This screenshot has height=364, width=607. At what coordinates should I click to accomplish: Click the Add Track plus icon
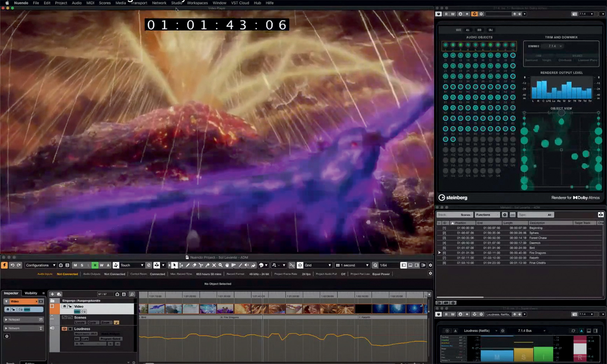[52, 294]
